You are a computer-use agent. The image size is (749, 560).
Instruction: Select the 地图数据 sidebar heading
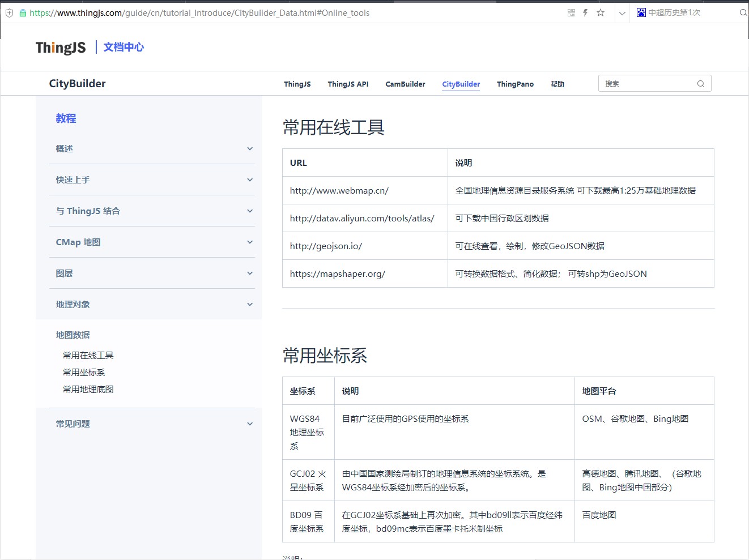click(x=73, y=335)
